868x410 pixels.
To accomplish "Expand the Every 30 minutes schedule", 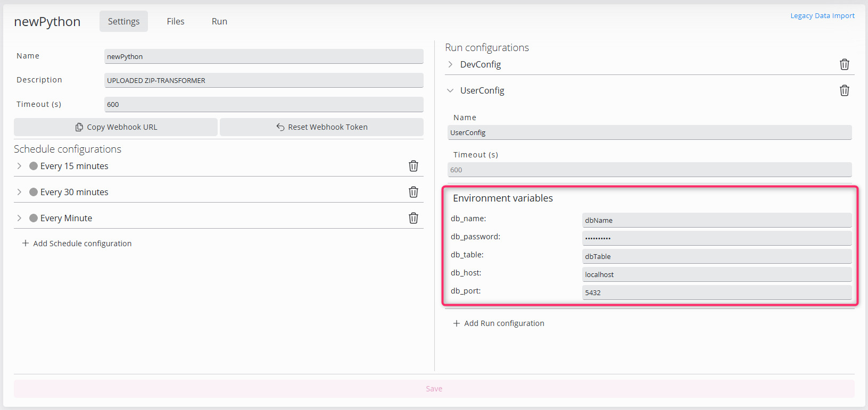I will pos(20,192).
